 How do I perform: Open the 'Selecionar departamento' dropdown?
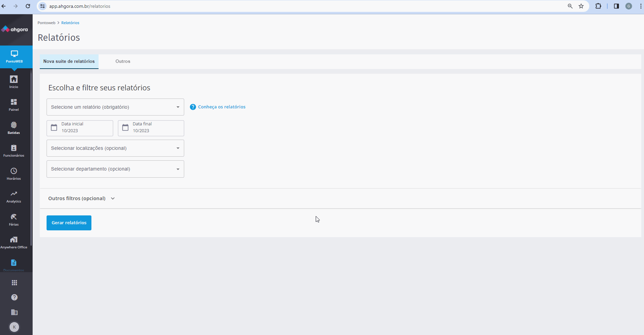[115, 169]
